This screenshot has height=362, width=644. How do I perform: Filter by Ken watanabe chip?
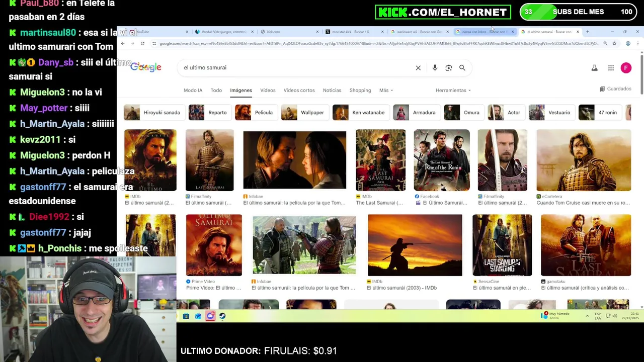click(x=360, y=113)
